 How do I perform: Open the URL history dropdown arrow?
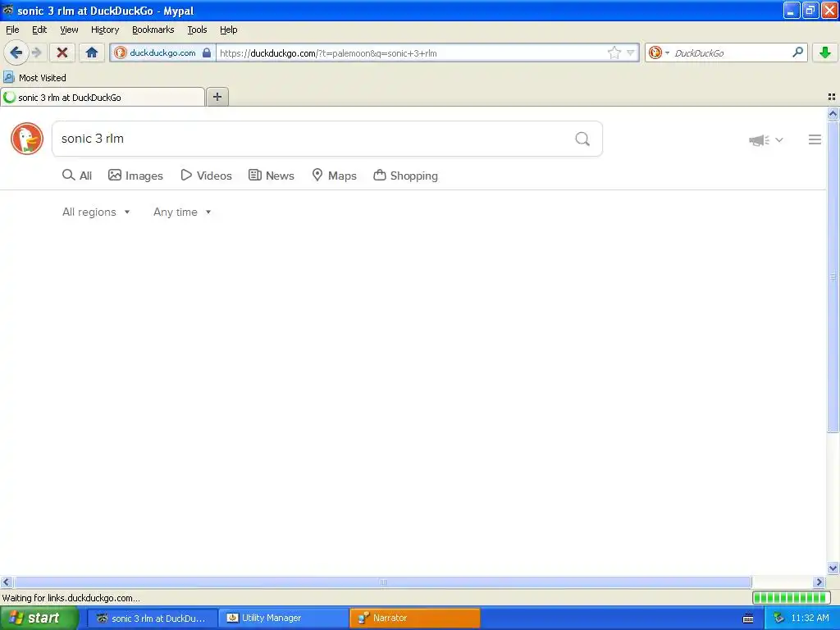[x=631, y=52]
